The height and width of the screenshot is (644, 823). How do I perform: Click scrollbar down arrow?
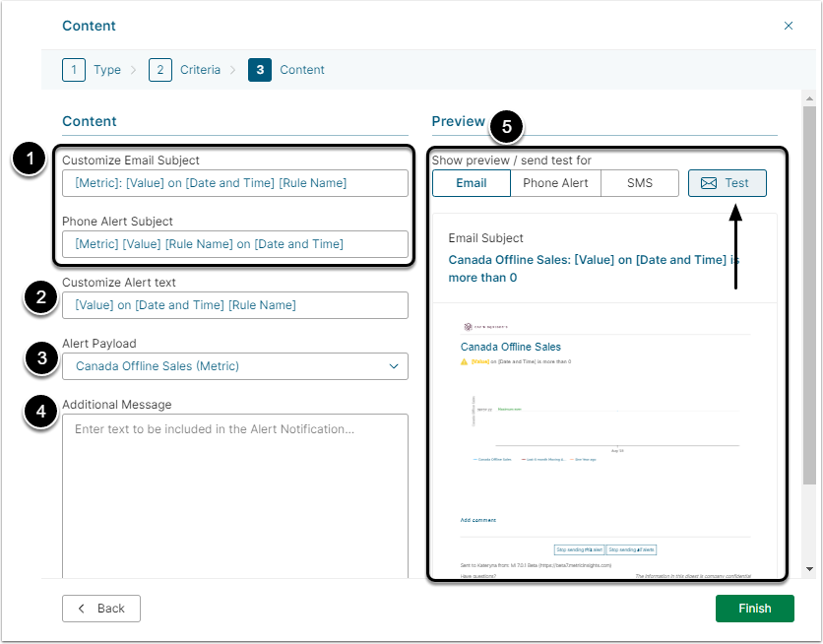tap(809, 569)
